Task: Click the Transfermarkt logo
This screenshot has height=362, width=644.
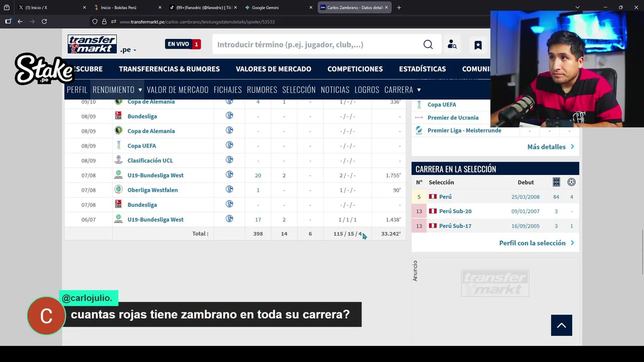Action: click(92, 44)
